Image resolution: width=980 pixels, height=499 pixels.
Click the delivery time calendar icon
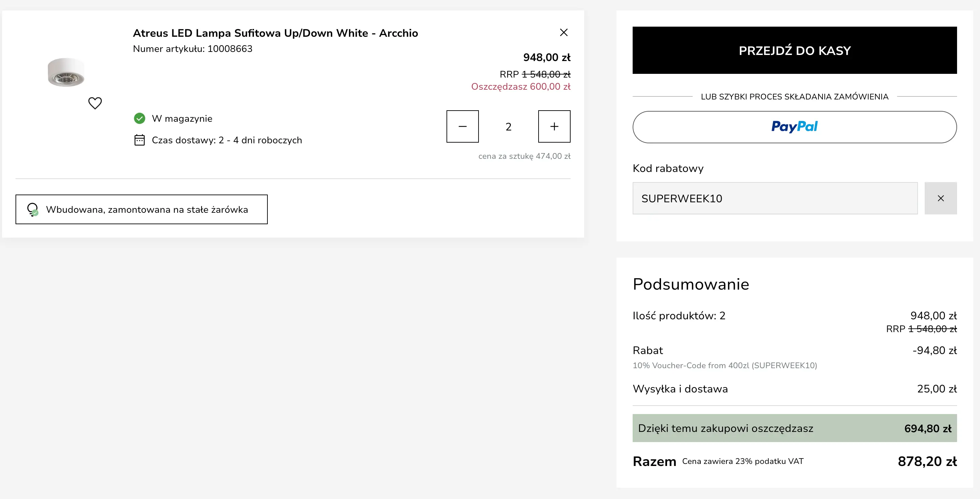[140, 140]
